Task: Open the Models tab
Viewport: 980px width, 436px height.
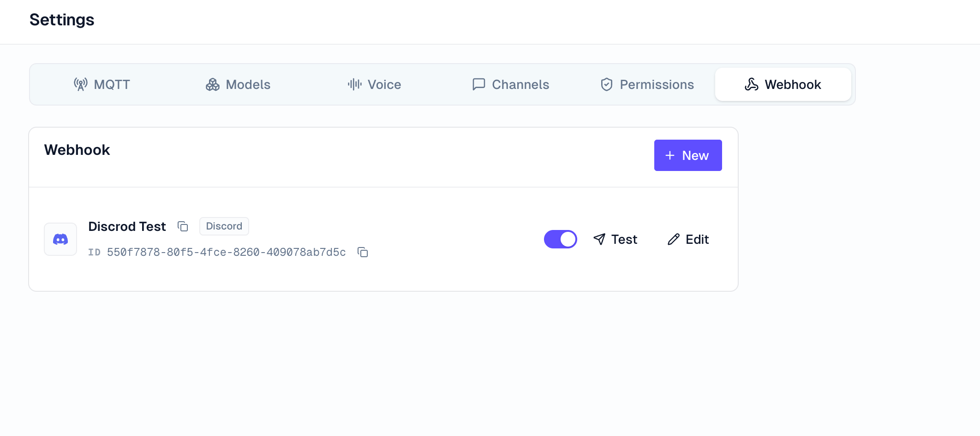Action: [238, 84]
